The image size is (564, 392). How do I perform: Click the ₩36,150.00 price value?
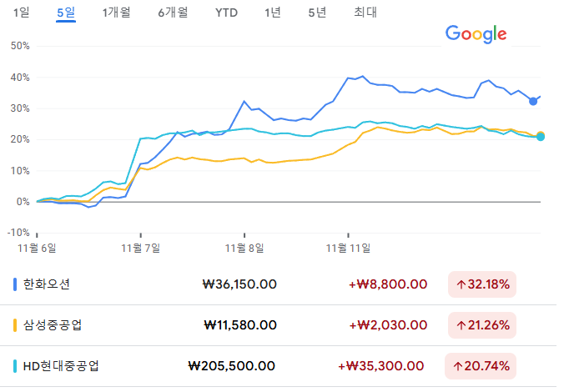pyautogui.click(x=239, y=284)
